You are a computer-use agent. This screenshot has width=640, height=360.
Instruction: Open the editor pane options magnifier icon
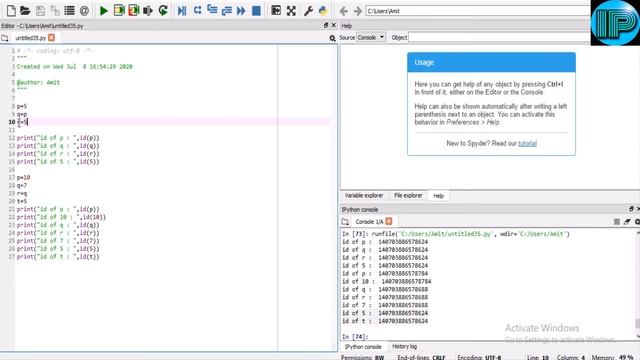click(332, 38)
